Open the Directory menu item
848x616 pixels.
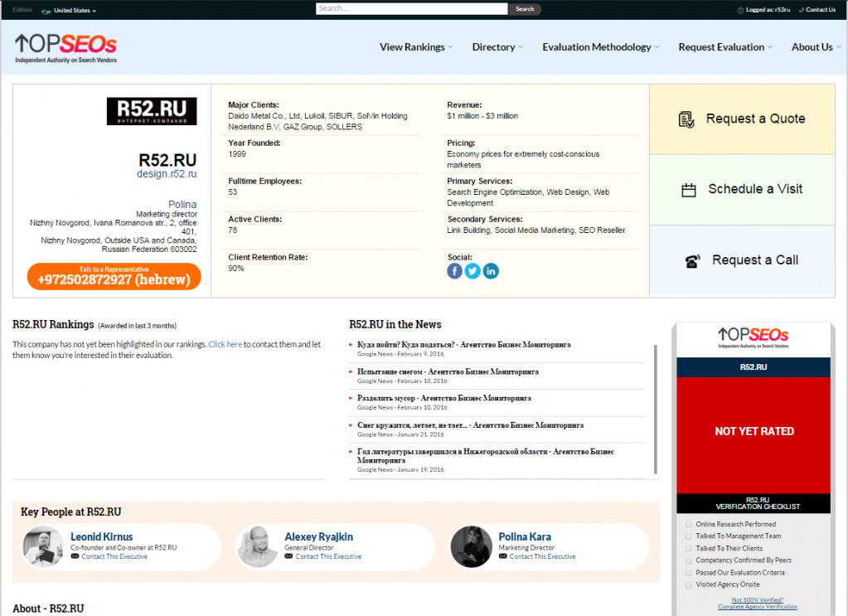[x=497, y=47]
